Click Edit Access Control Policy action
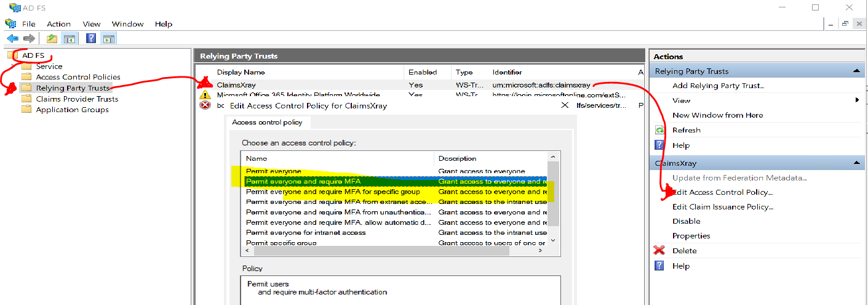Viewport: 868px width, 305px height. click(x=723, y=192)
